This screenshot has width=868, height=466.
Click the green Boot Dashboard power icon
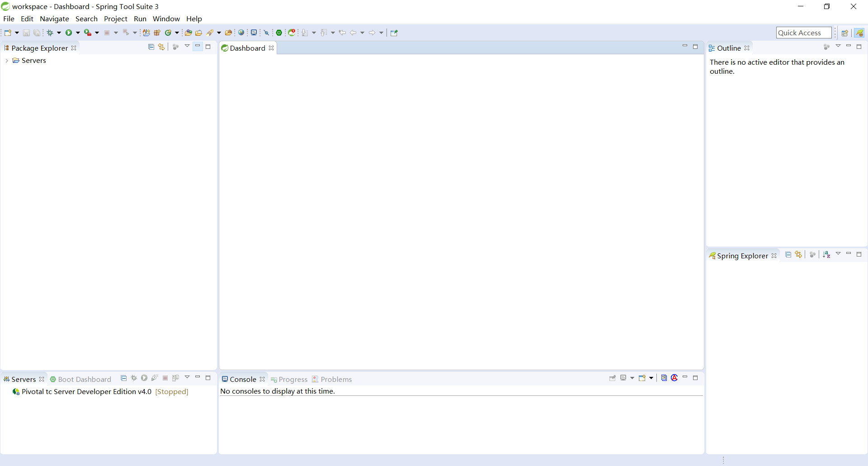click(x=279, y=33)
